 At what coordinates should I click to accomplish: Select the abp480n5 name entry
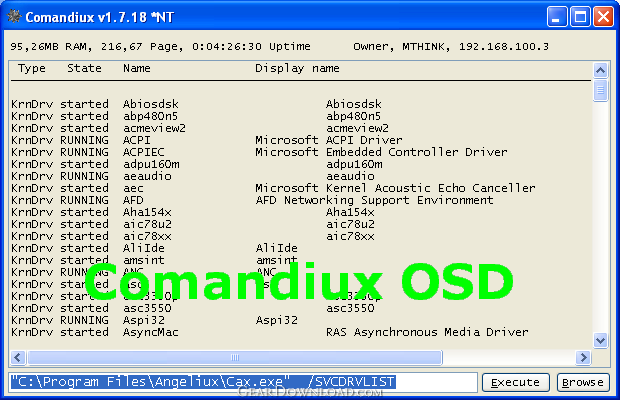pyautogui.click(x=151, y=116)
